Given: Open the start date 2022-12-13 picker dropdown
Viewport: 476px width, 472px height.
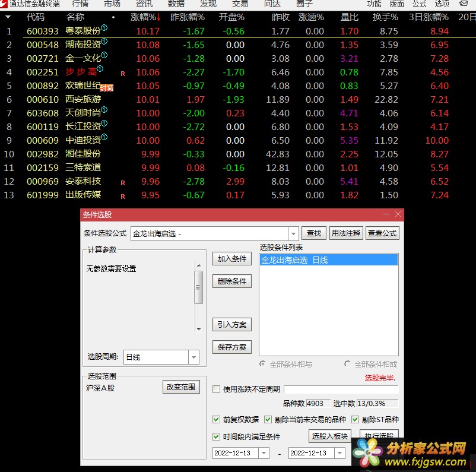Looking at the screenshot, I should pos(264,453).
